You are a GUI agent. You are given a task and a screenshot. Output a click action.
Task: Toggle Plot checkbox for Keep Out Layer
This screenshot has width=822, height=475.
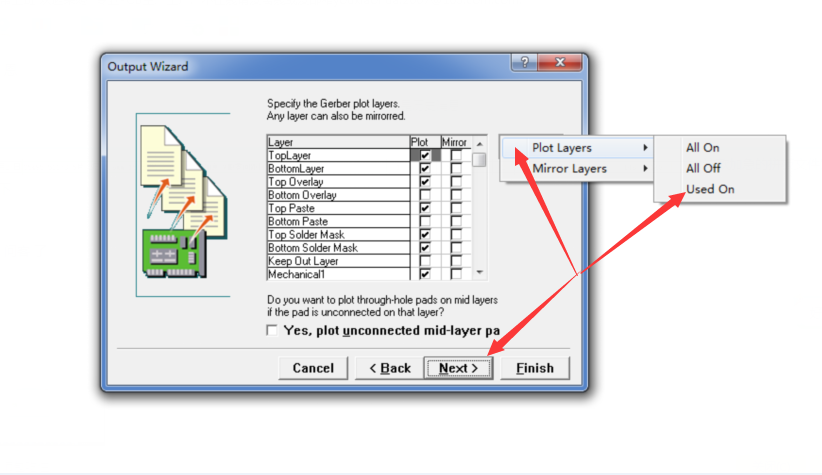pos(425,261)
